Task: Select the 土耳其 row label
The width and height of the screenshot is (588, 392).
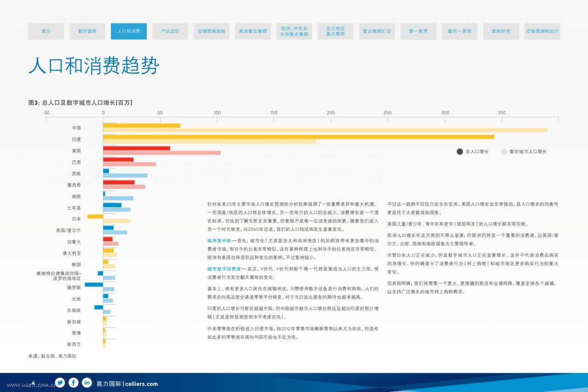Action: (74, 208)
